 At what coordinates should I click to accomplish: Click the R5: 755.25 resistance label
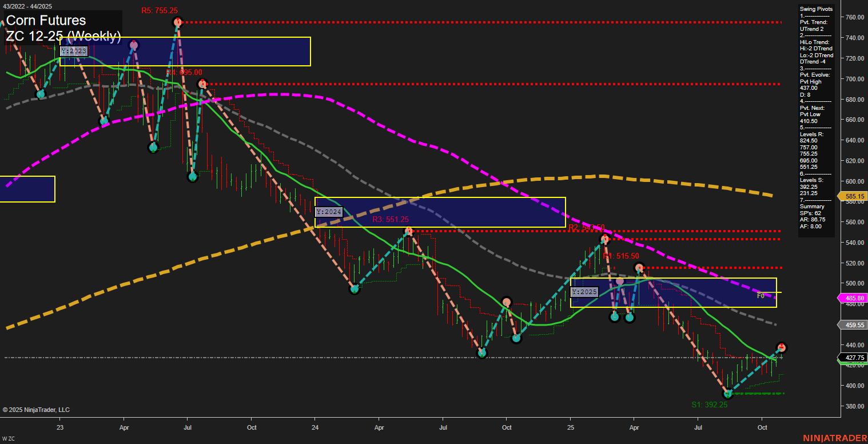160,10
